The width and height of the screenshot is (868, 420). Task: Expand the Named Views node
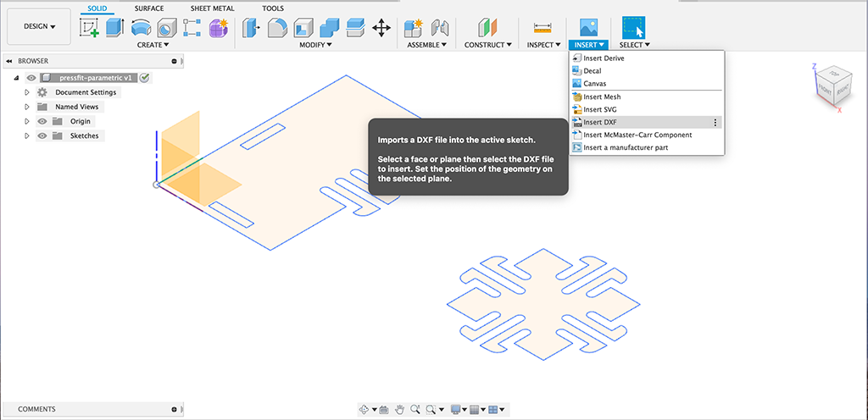point(26,107)
